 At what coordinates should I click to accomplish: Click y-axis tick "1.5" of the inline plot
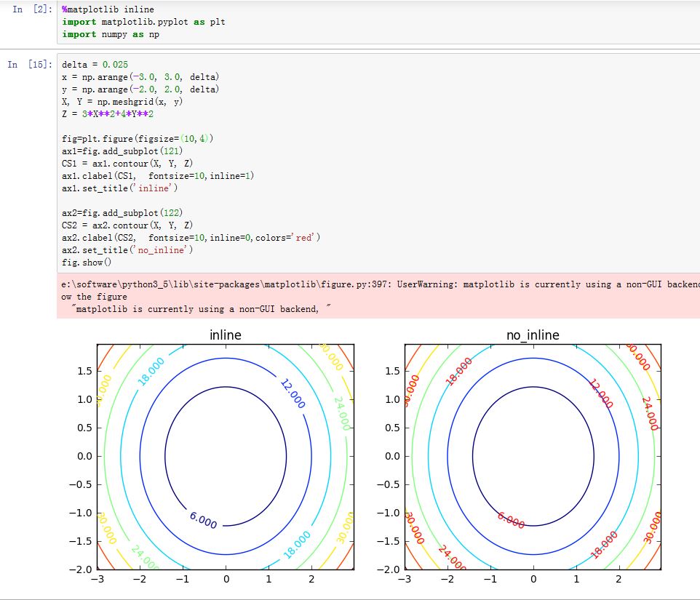(85, 371)
